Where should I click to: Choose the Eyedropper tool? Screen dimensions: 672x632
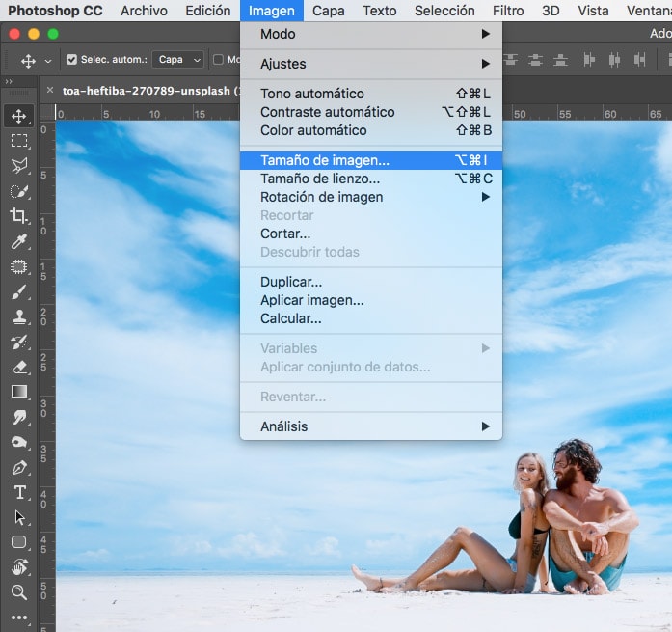coord(18,241)
